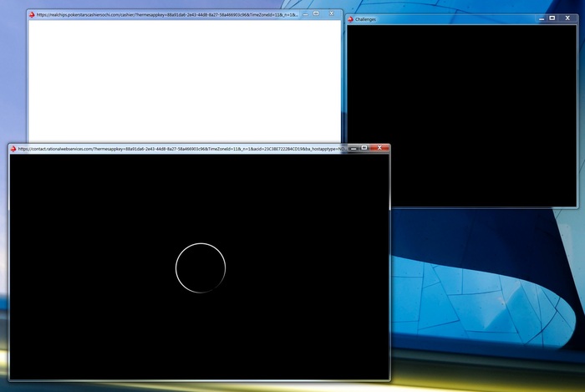585x392 pixels.
Task: Click the PokerStars icon in Challenges window title
Action: [x=350, y=19]
